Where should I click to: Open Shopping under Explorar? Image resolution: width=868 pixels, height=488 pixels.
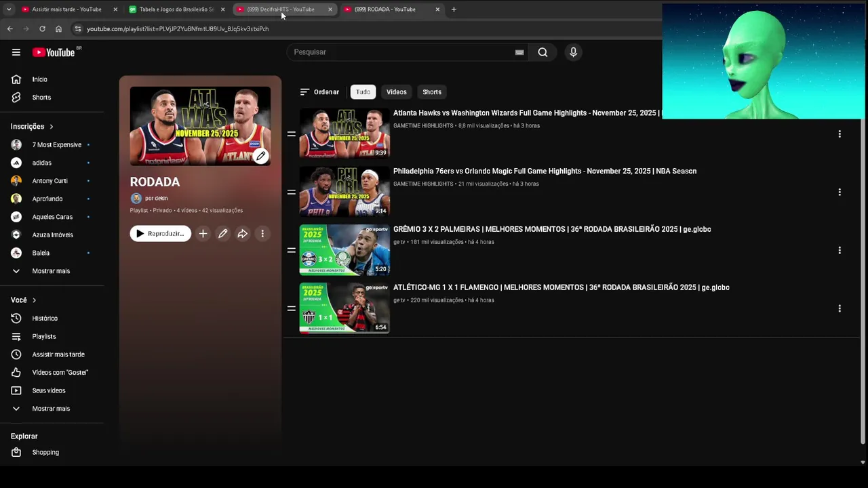pos(45,453)
